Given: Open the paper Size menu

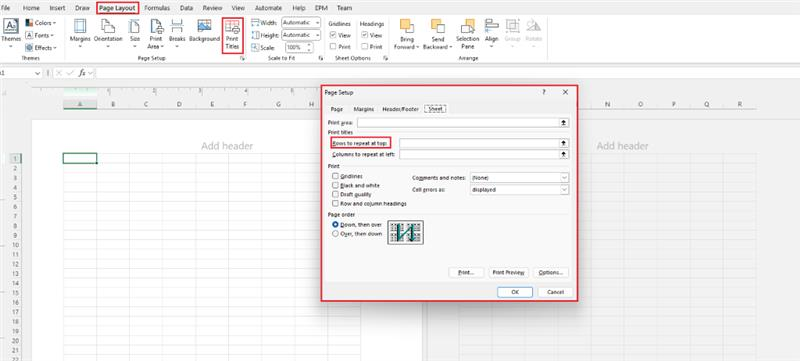Looking at the screenshot, I should pos(135,34).
